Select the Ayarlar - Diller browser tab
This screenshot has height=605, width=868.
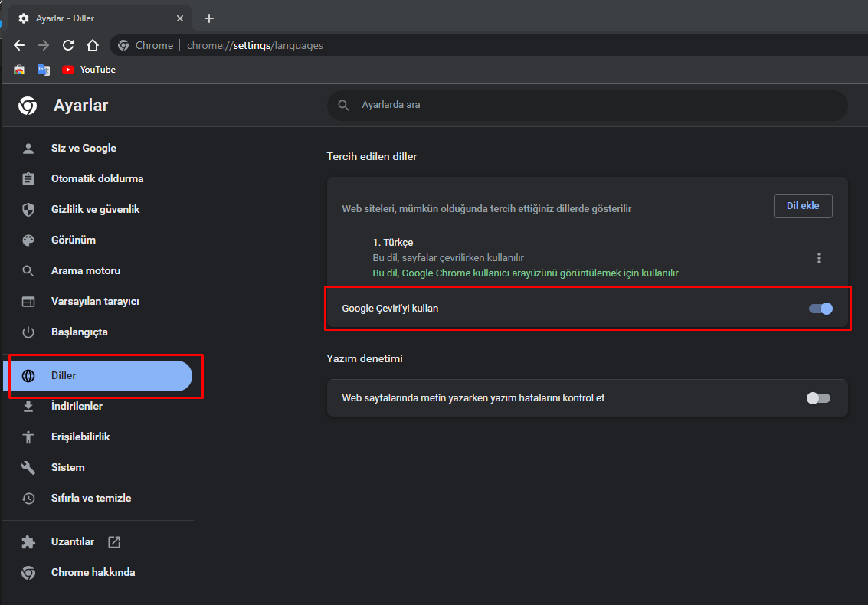100,18
